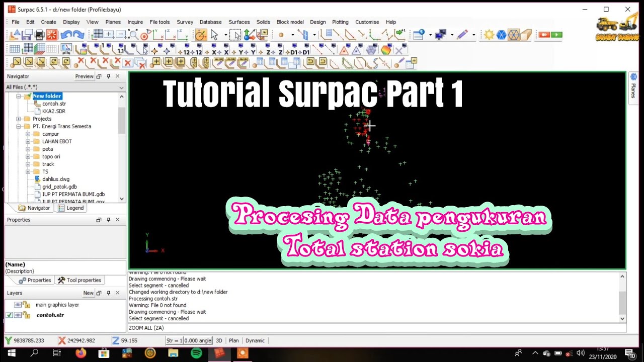
Task: Click the dashed box select window icon
Action: click(235, 35)
